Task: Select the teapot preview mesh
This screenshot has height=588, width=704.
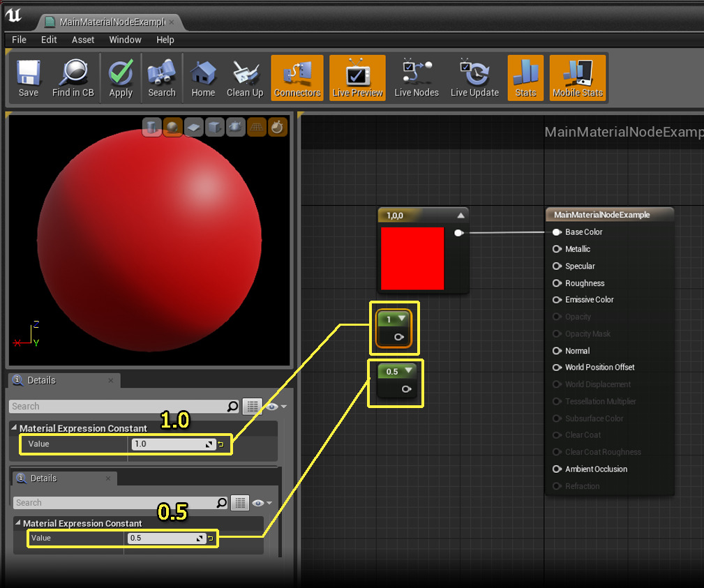Action: [235, 126]
